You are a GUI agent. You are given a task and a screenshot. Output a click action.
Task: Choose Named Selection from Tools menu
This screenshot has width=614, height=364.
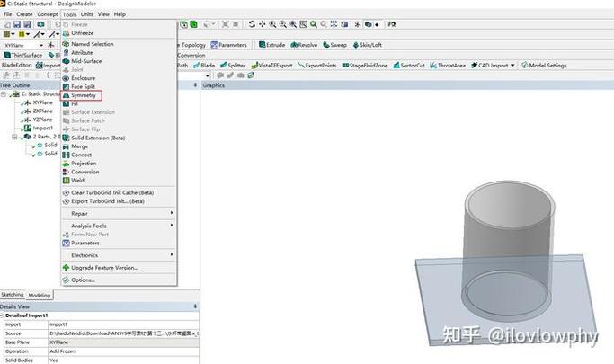[93, 44]
